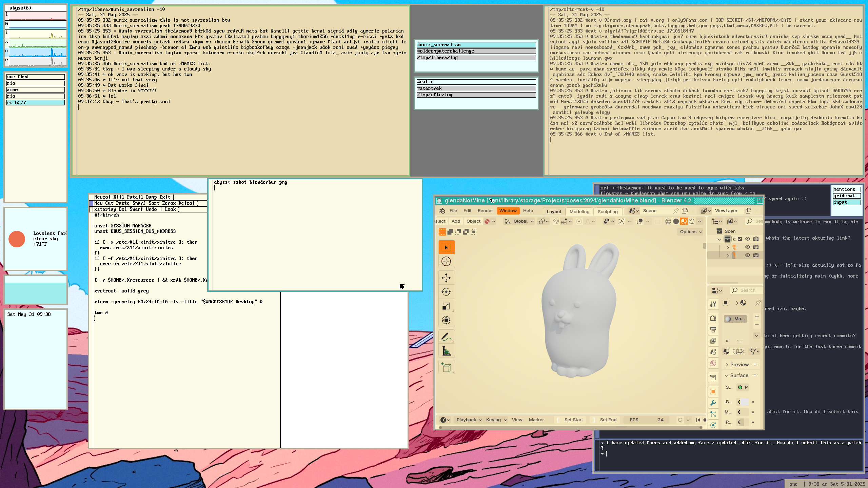The height and width of the screenshot is (488, 868).
Task: Toggle proportional editing in viewport header
Action: (579, 221)
